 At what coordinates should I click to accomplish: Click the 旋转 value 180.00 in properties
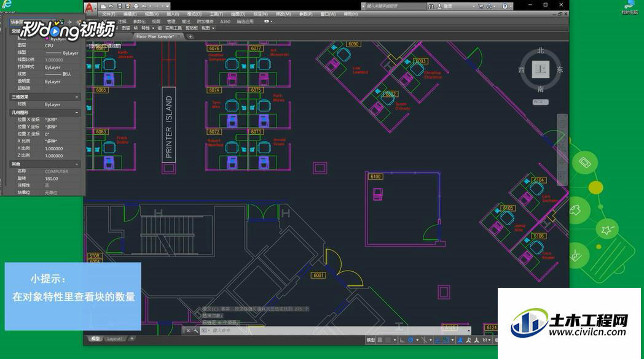coord(52,179)
